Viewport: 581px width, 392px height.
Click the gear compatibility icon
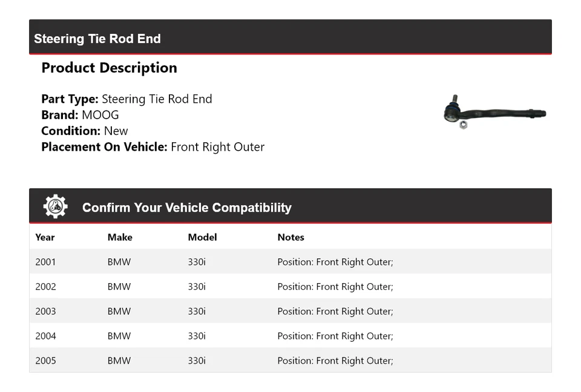click(55, 207)
